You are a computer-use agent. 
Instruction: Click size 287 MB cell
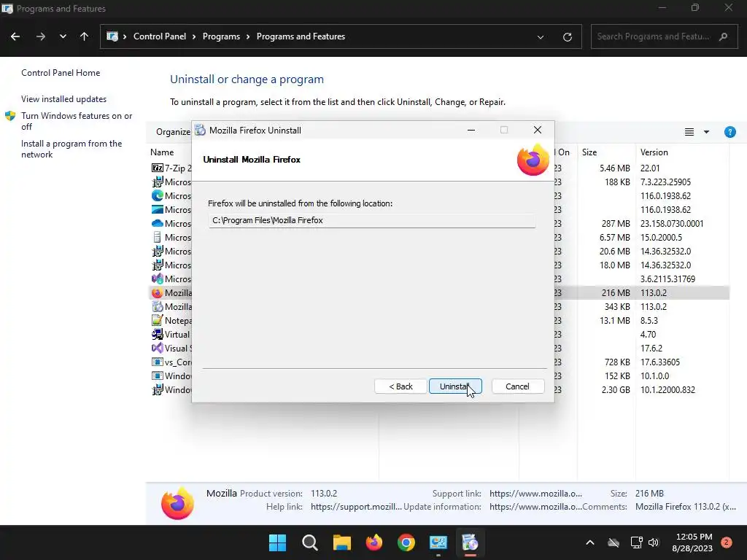click(x=616, y=223)
